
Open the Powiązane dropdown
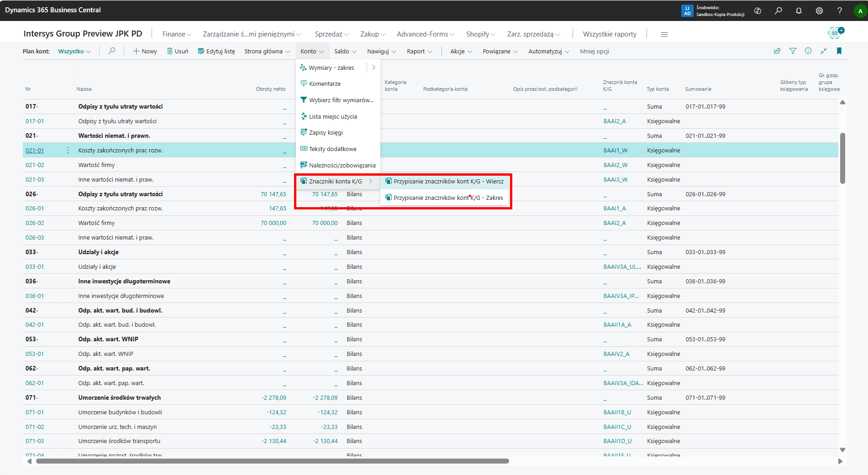500,52
